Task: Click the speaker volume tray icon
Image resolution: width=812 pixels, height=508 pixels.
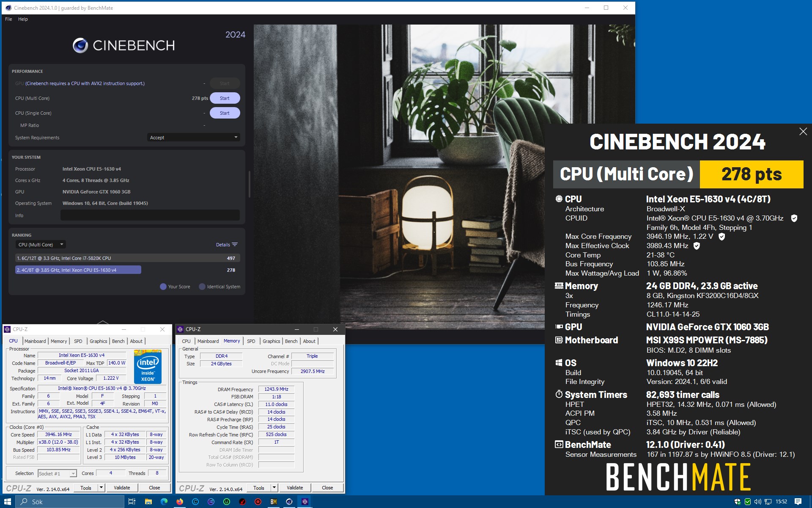Action: [758, 502]
